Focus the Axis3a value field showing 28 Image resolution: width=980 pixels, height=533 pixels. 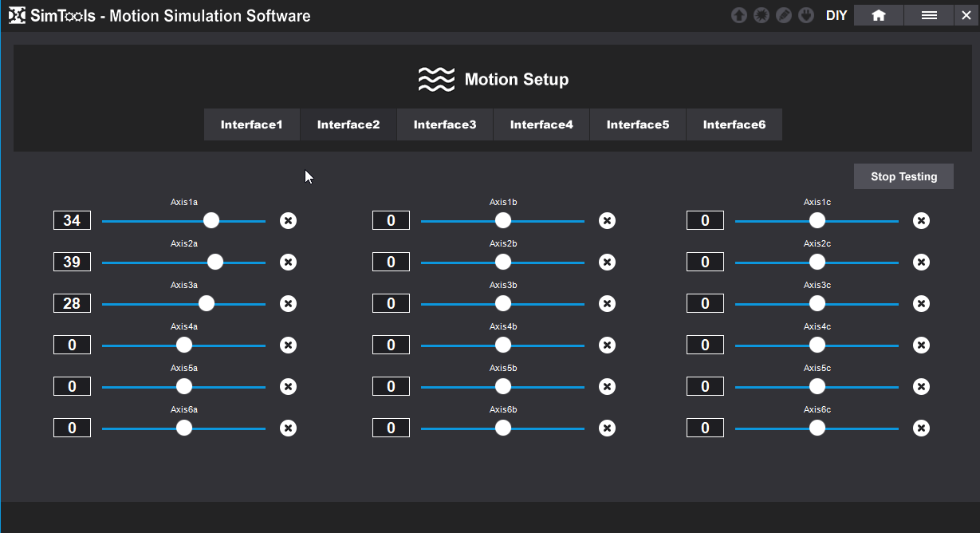(72, 303)
